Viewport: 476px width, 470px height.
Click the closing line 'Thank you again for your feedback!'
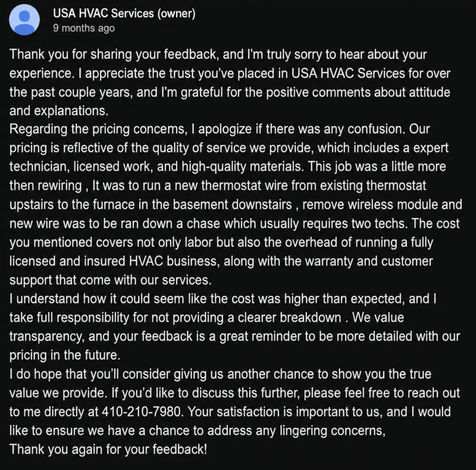(108, 449)
